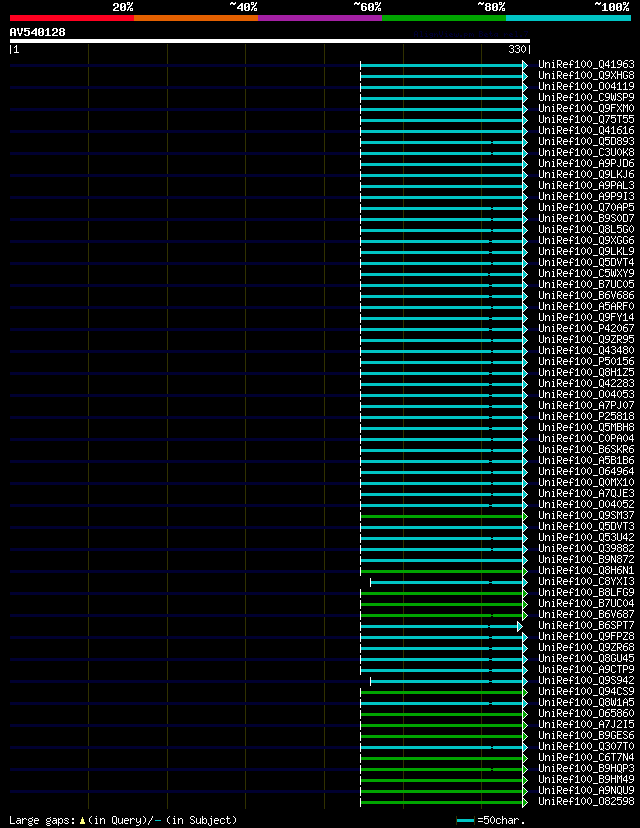Open hit UniRef100_C6T7N4
The image size is (640, 828).
coord(586,758)
